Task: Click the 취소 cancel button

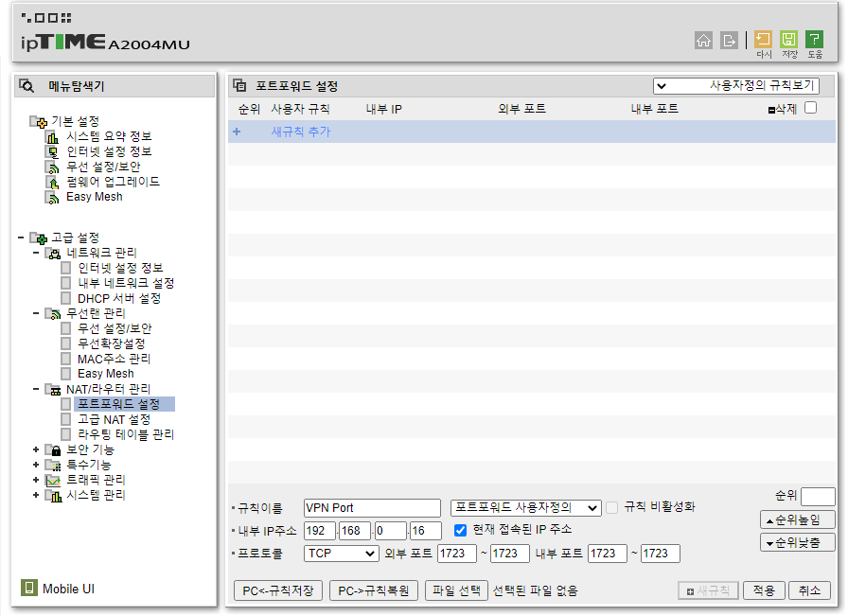Action: pos(809,590)
